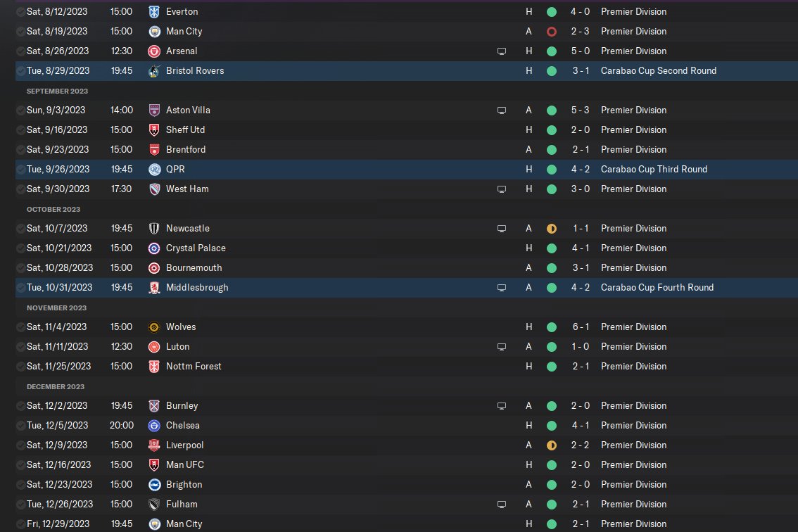
Task: Click the TV broadcast icon on Aston Villa row
Action: point(502,110)
